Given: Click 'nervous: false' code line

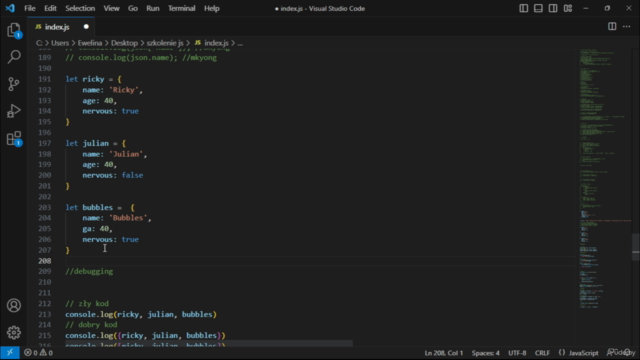Looking at the screenshot, I should click(x=113, y=175).
